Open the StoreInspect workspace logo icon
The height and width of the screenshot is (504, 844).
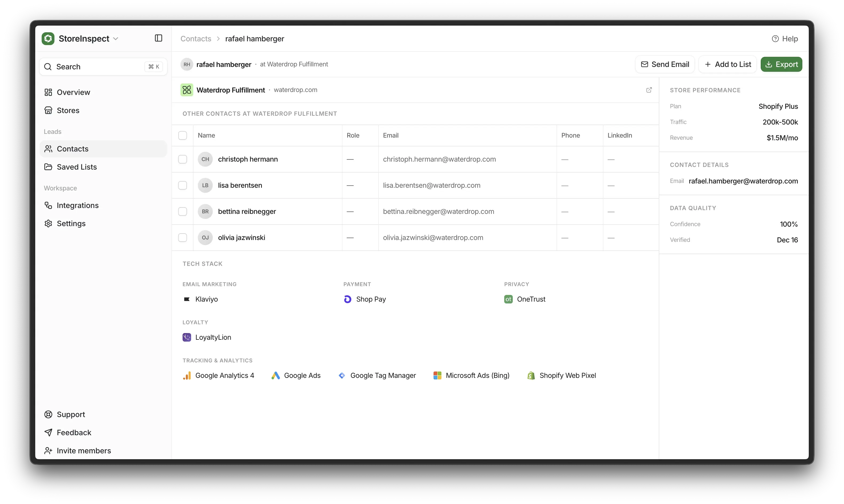coord(48,38)
